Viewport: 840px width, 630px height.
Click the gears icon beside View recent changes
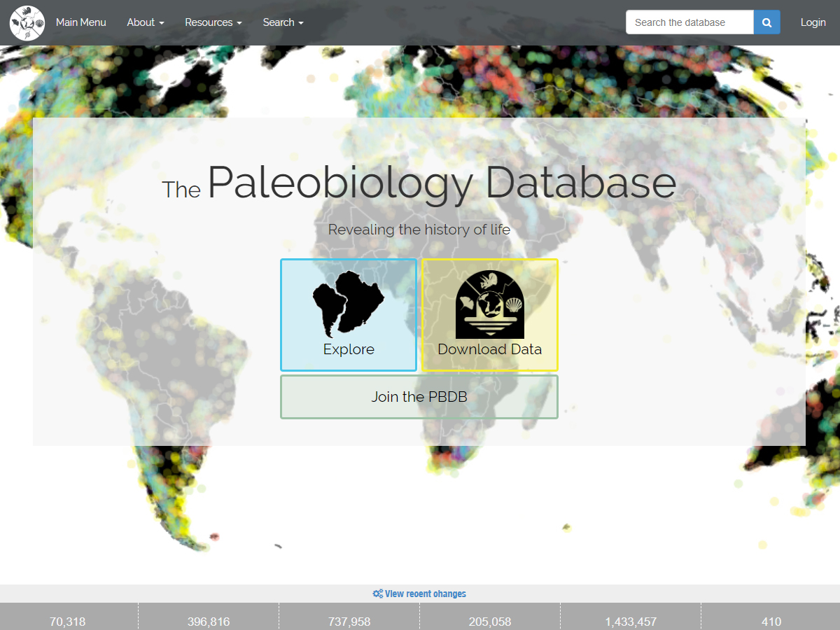pos(377,594)
